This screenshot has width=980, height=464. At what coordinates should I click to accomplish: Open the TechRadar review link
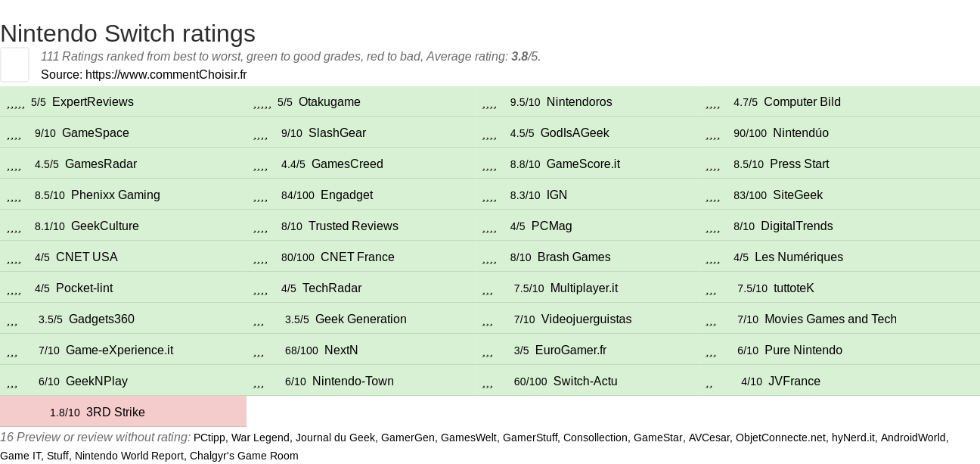coord(332,288)
